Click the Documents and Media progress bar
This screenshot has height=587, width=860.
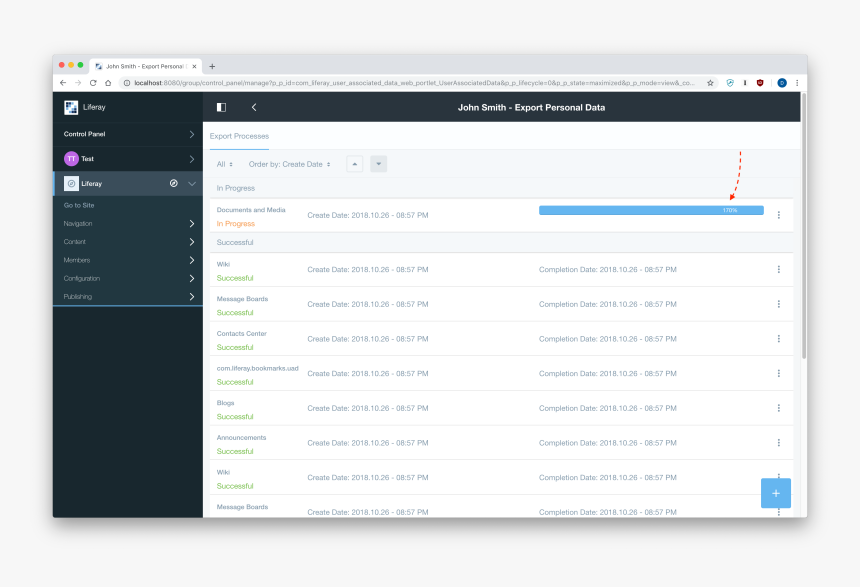(651, 210)
